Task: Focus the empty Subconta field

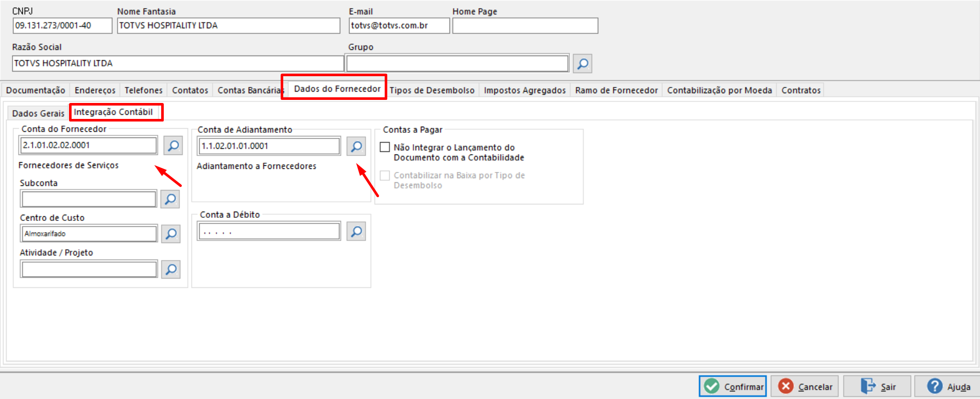Action: [89, 199]
